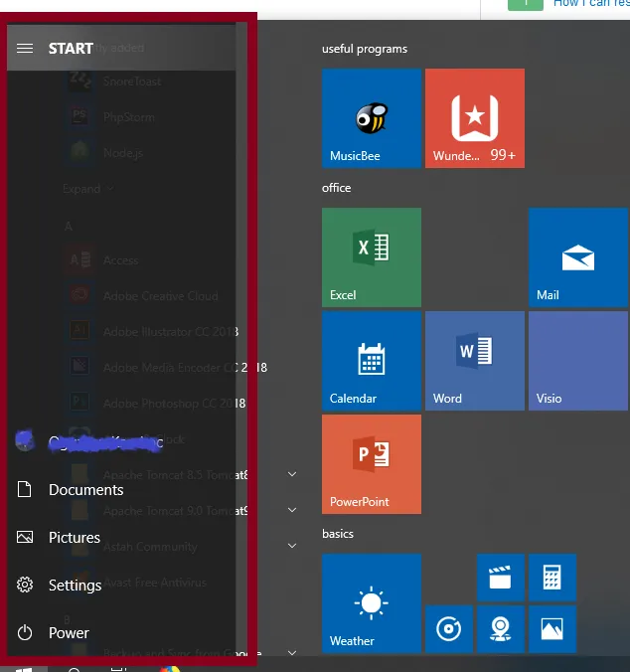Open Pictures from the Start sidebar
Image resolution: width=630 pixels, height=672 pixels.
coord(121,538)
